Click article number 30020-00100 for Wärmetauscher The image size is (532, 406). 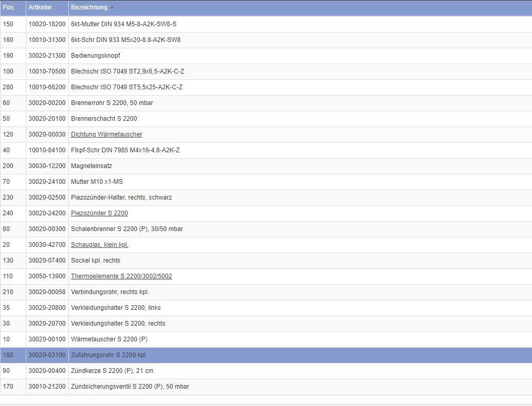(x=47, y=339)
